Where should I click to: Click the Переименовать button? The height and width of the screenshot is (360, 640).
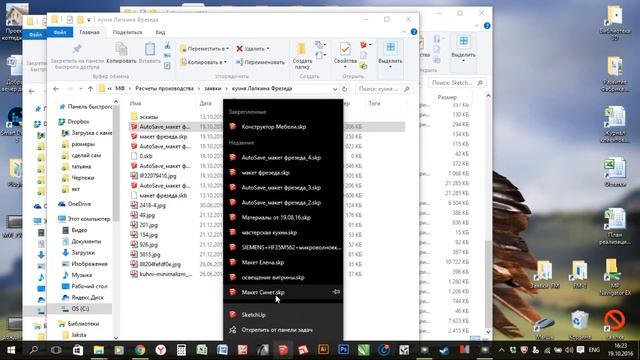point(260,62)
